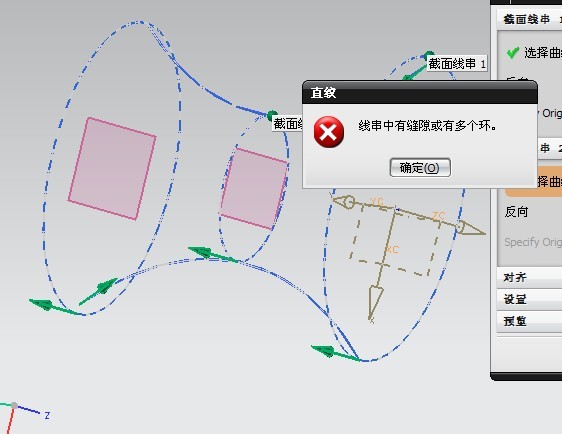
Task: Click the green checkmark next to 选择曲线
Action: coord(513,53)
